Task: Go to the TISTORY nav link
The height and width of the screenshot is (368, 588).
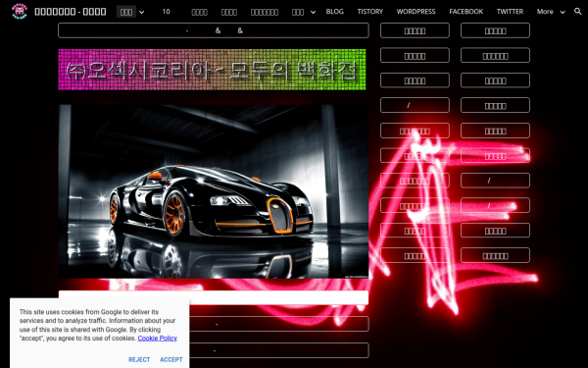Action: [x=370, y=12]
